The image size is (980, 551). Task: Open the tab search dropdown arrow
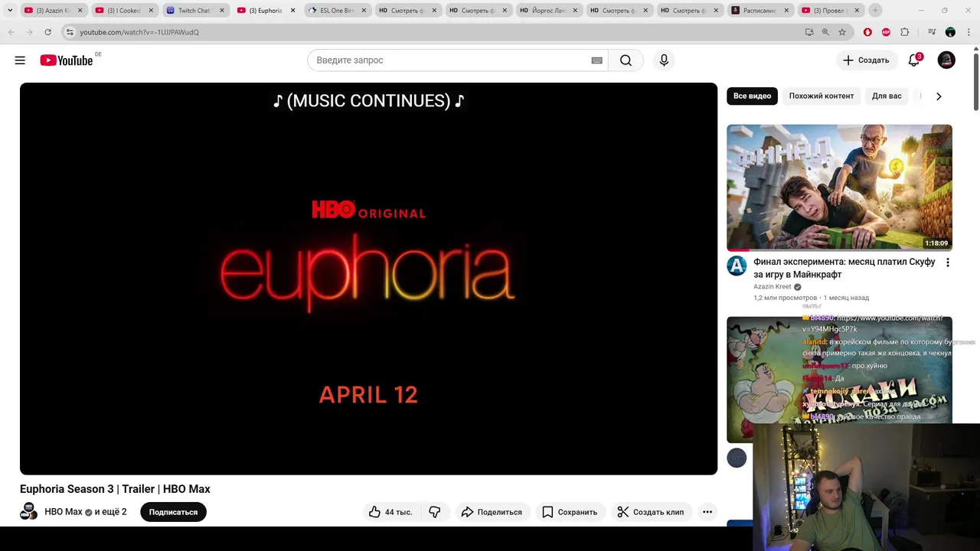point(10,10)
